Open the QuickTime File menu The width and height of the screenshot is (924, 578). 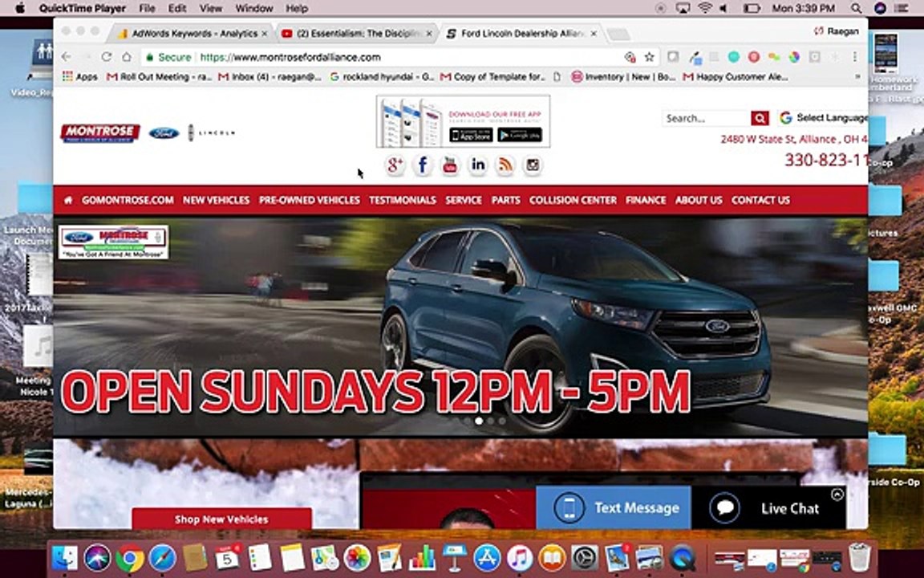click(147, 8)
